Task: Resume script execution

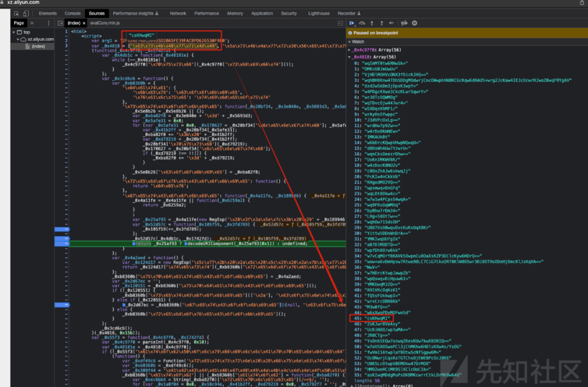Action: coord(352,23)
